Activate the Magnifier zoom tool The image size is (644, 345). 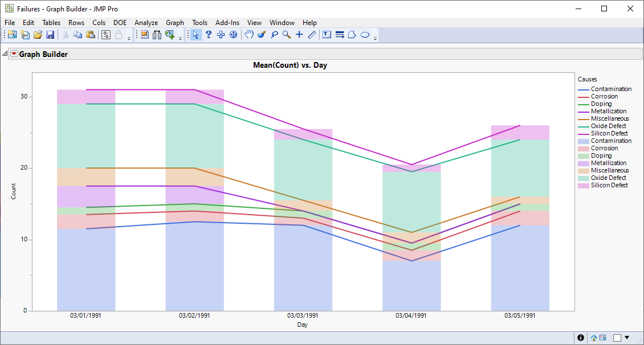[x=286, y=34]
